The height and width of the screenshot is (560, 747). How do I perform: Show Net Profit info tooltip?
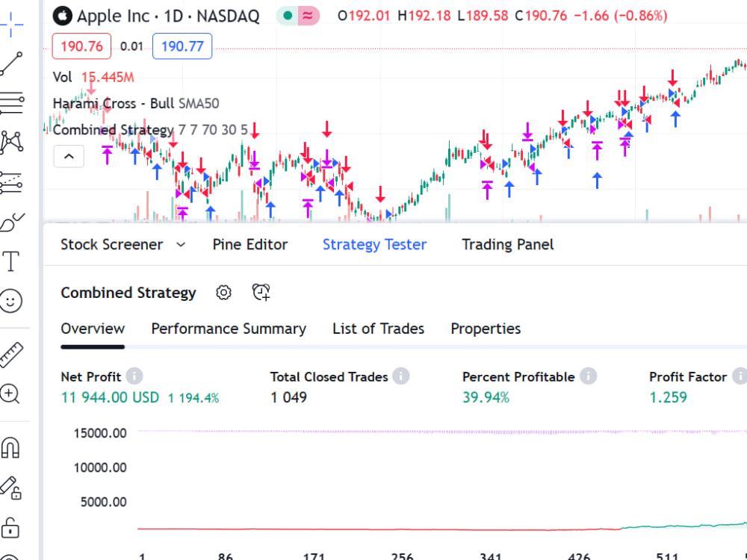click(134, 376)
